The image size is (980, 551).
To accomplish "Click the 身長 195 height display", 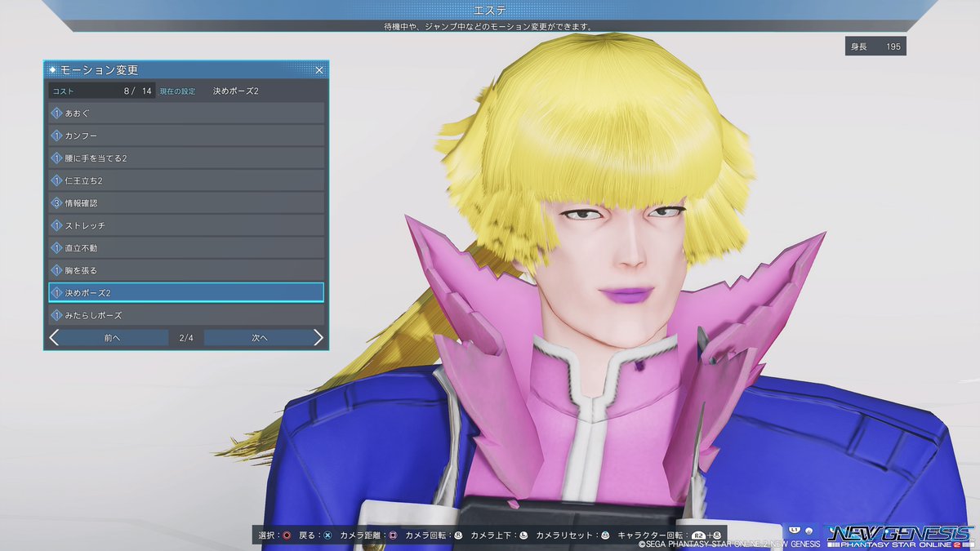I will (x=875, y=47).
